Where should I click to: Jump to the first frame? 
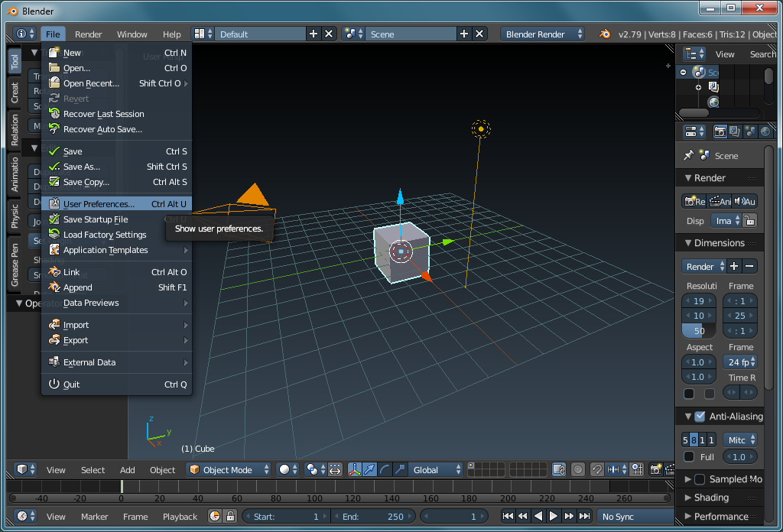coord(508,517)
